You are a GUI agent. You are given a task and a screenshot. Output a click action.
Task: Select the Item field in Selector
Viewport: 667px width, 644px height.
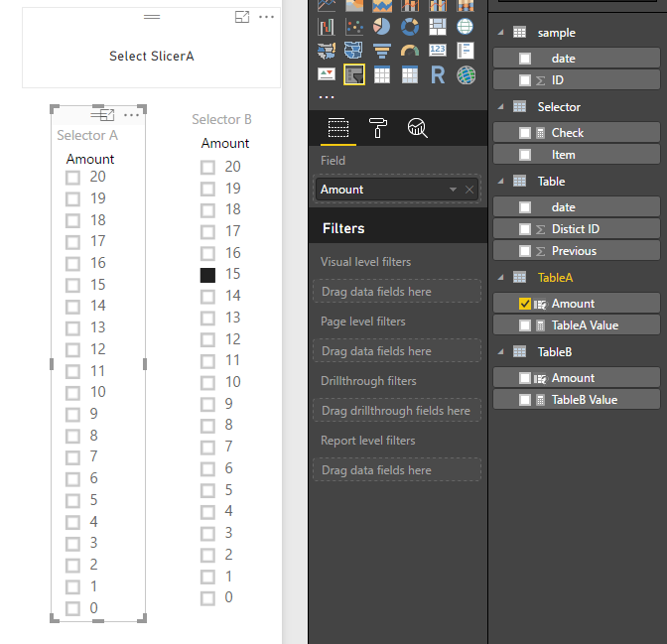[577, 155]
